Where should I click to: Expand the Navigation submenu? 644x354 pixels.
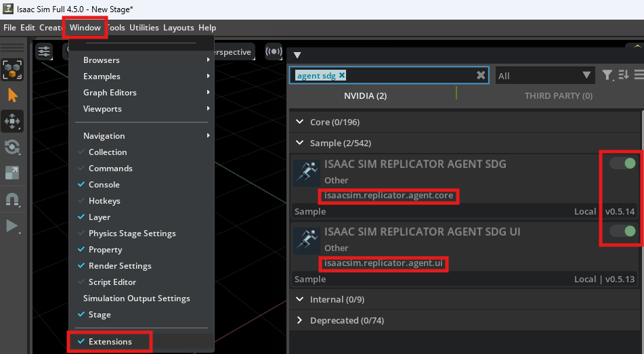[142, 135]
